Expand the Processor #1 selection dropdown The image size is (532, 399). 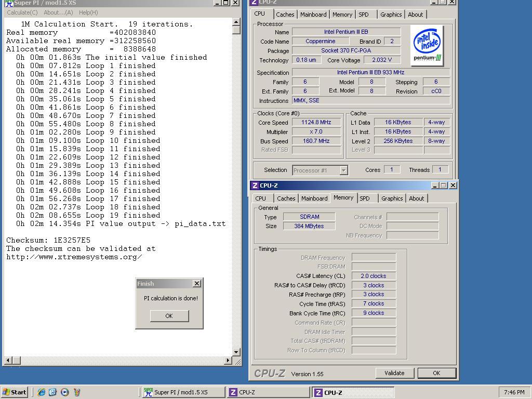point(343,170)
